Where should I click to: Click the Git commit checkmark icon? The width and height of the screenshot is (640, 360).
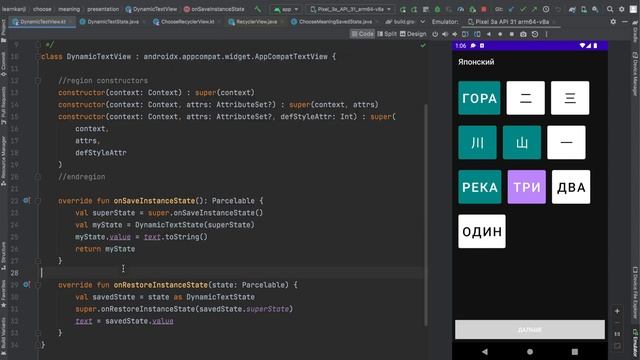[x=523, y=9]
